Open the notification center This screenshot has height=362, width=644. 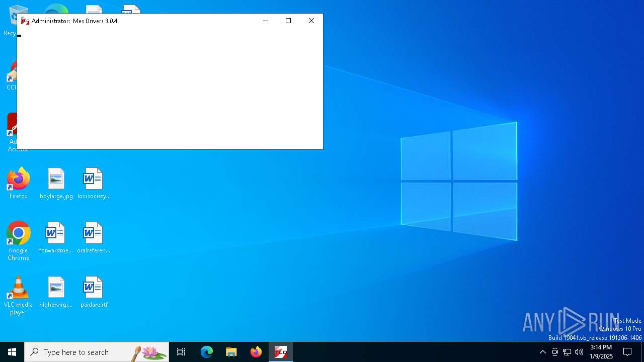click(627, 352)
